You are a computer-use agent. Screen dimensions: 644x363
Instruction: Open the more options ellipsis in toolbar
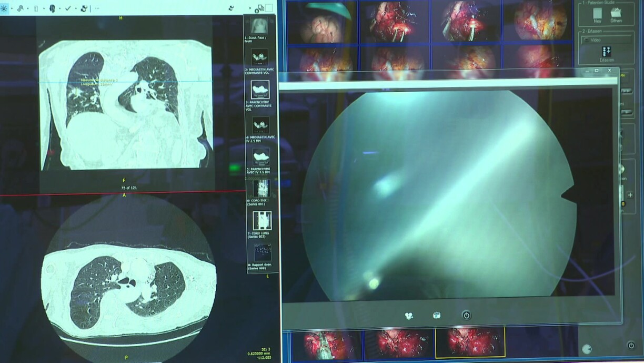[x=97, y=8]
